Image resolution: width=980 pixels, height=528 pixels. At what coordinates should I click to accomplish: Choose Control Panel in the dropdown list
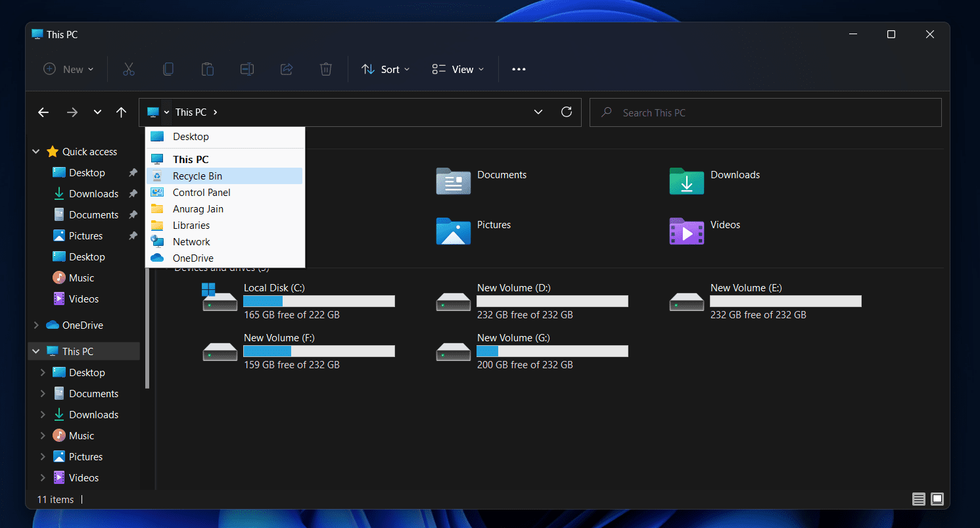[201, 193]
